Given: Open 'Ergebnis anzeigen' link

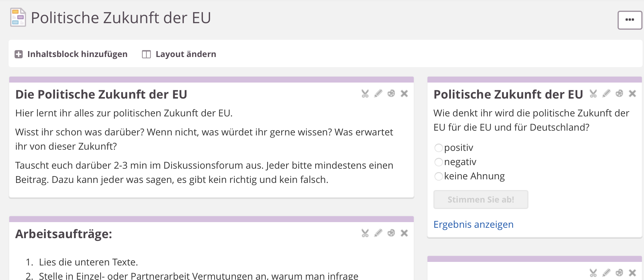Looking at the screenshot, I should click(x=473, y=224).
